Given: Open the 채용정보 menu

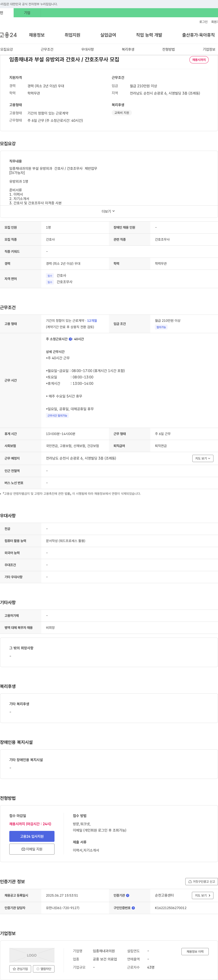Looking at the screenshot, I should [37, 35].
